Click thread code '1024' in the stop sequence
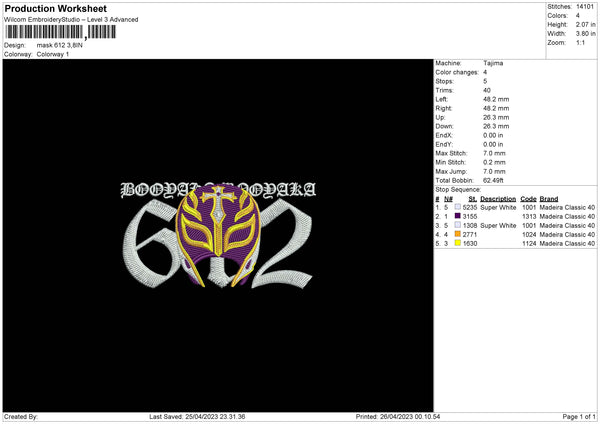Screen dimensions: 600x424 pyautogui.click(x=529, y=235)
